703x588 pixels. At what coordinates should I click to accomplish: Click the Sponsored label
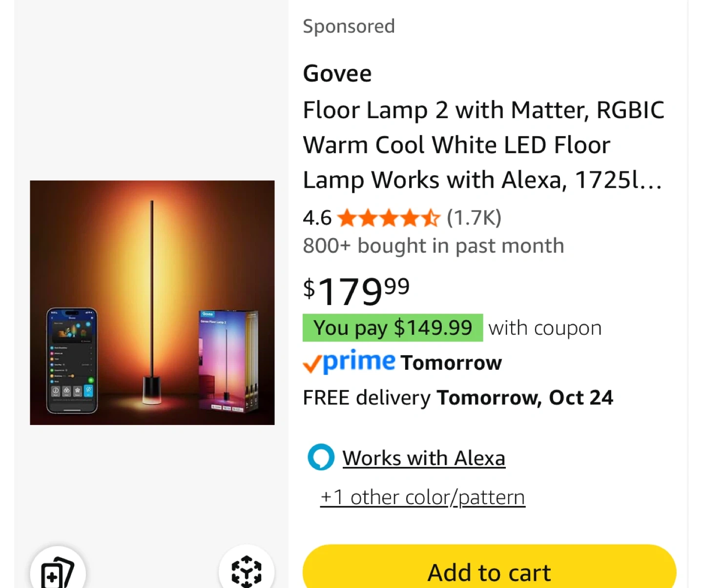click(x=349, y=26)
